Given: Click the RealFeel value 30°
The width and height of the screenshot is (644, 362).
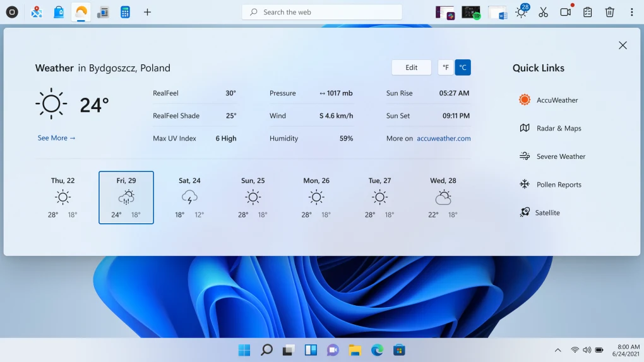Looking at the screenshot, I should [230, 93].
